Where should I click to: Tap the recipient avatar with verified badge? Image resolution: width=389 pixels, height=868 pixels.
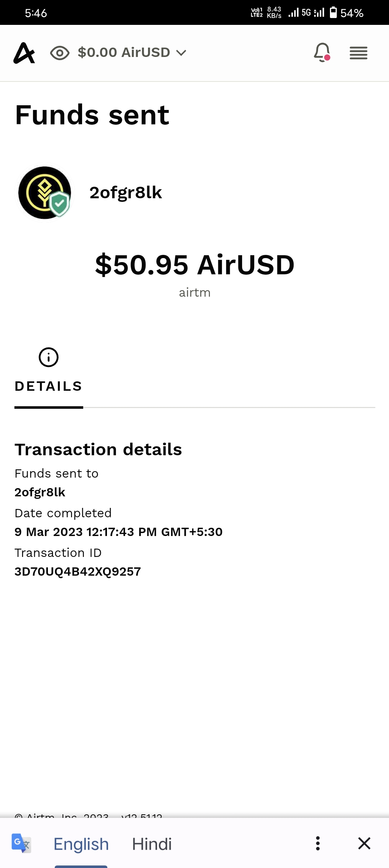click(x=45, y=192)
